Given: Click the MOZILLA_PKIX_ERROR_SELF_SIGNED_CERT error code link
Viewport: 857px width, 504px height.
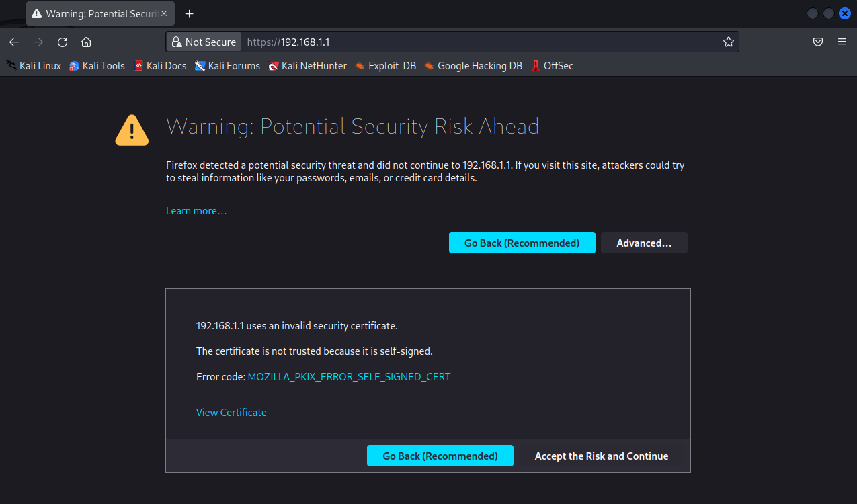Looking at the screenshot, I should click(x=349, y=377).
